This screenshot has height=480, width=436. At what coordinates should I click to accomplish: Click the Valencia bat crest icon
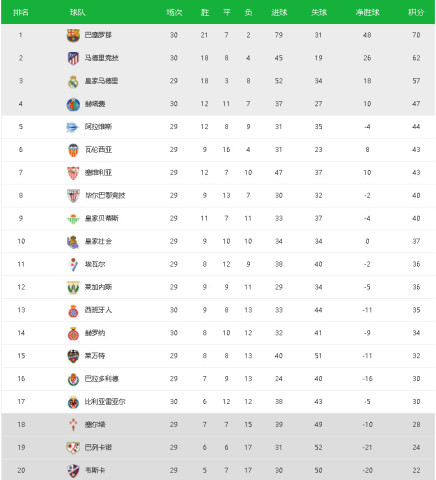point(73,150)
